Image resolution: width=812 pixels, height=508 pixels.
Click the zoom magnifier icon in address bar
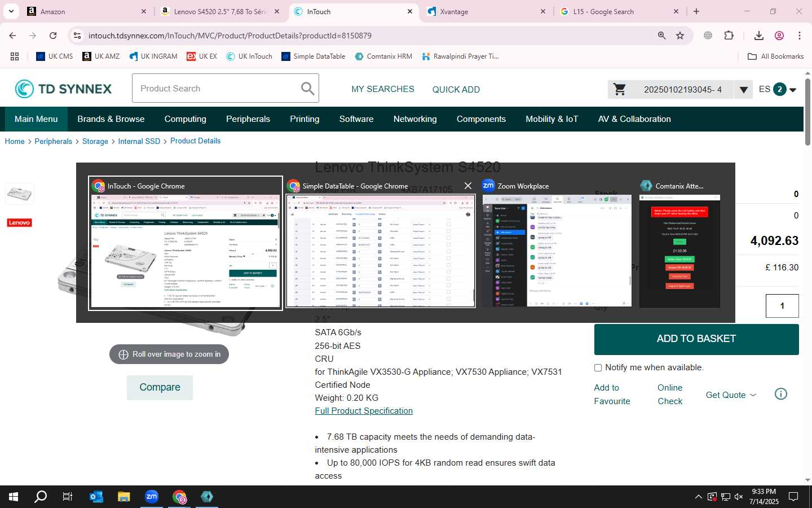tap(662, 36)
